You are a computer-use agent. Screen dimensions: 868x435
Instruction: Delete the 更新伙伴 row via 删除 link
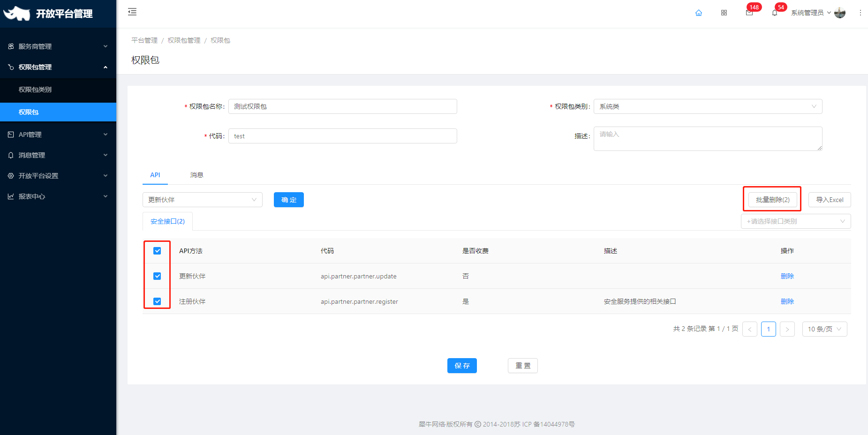[787, 276]
